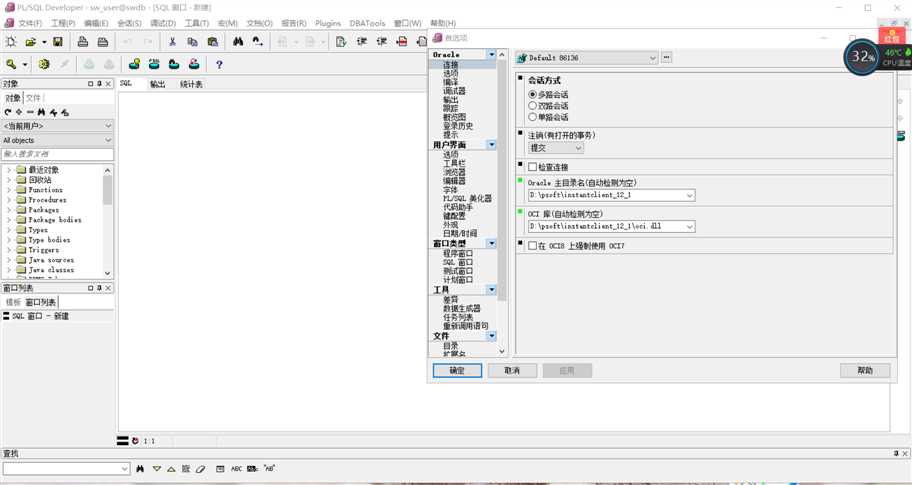Viewport: 912px width, 485px height.
Task: Click Find Next binoculars in search bar
Action: [140, 468]
